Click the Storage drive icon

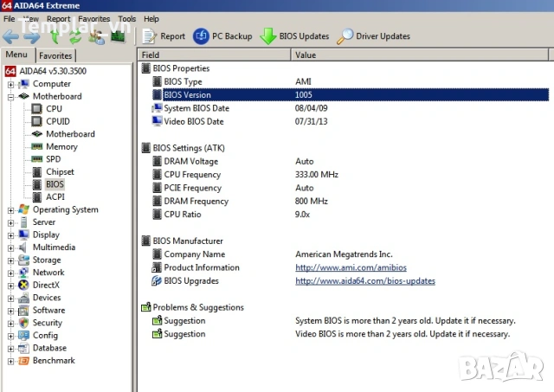tap(24, 260)
